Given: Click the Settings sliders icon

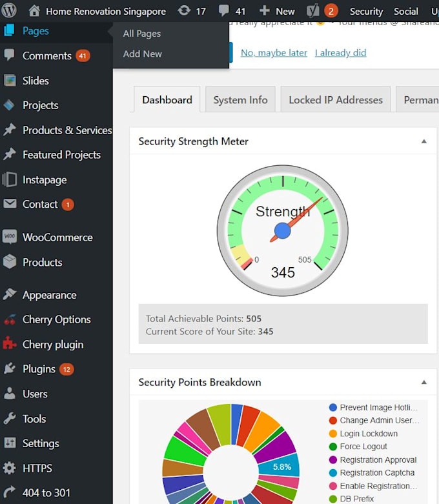Looking at the screenshot, I should click(9, 443).
